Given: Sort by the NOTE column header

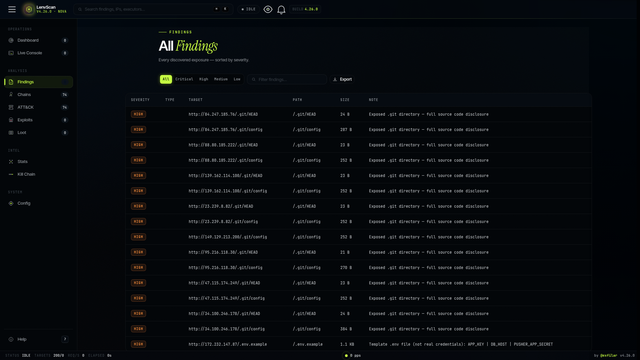Looking at the screenshot, I should pyautogui.click(x=373, y=100).
